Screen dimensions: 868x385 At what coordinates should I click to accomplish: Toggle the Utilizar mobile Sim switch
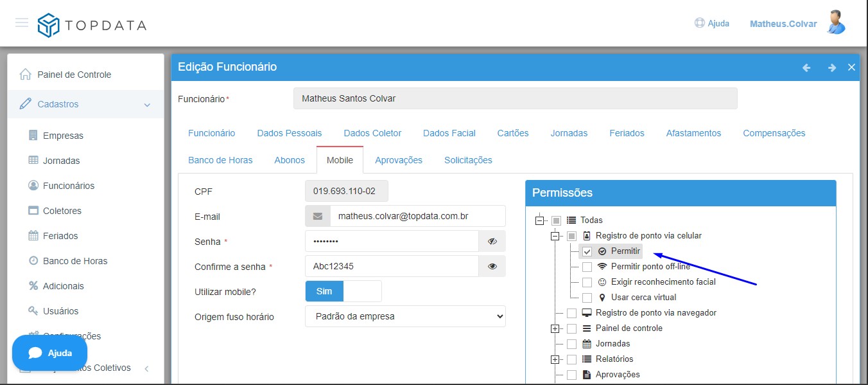(x=343, y=291)
